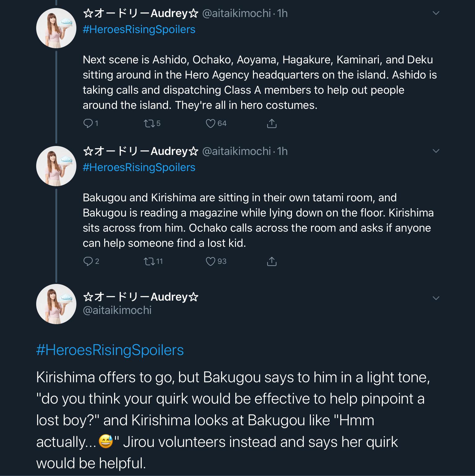Open the options chevron on the bottom tweet
This screenshot has height=476, width=475.
click(436, 298)
